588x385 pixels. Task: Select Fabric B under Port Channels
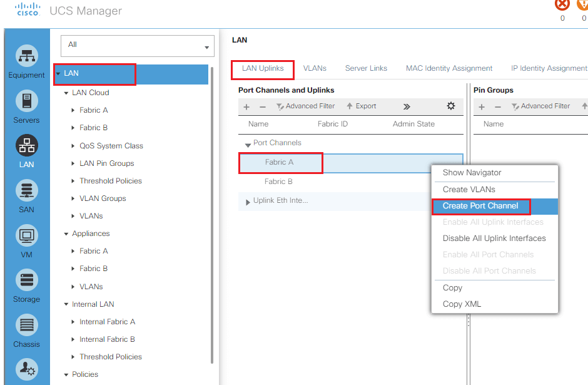coord(278,182)
